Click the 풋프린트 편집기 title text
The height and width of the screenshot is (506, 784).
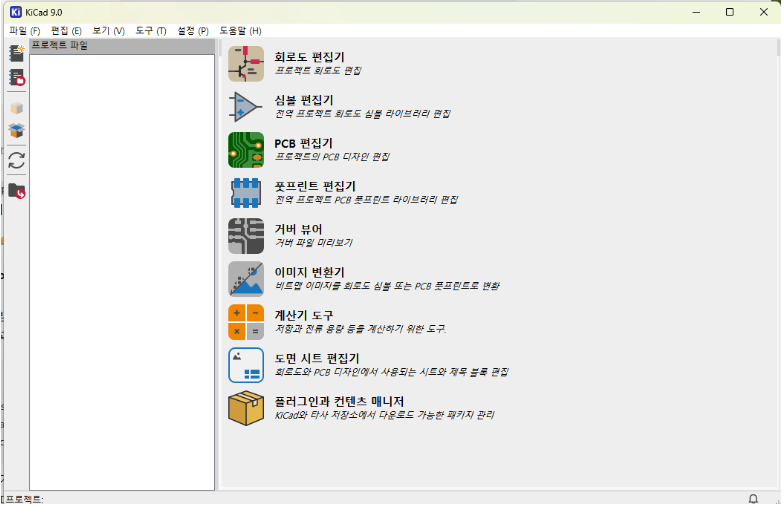[x=315, y=186]
